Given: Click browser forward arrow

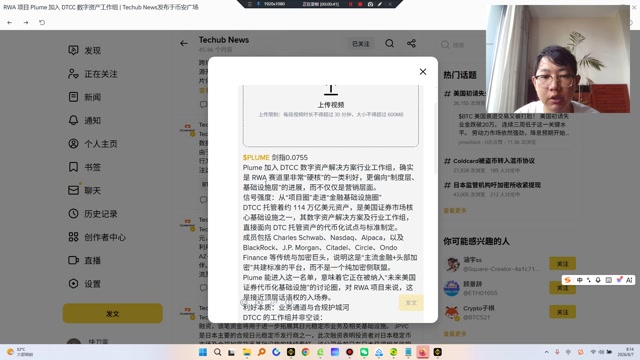Looking at the screenshot, I should [x=26, y=22].
